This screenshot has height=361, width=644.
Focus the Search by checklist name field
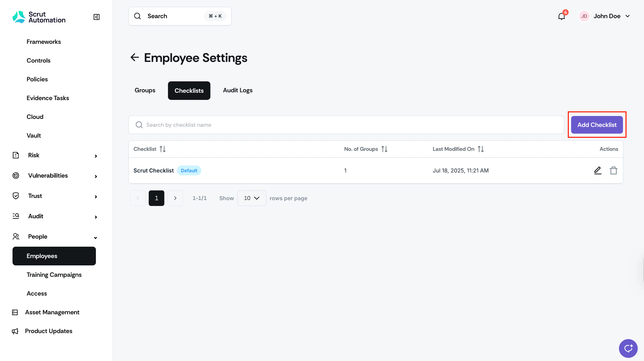tap(346, 125)
